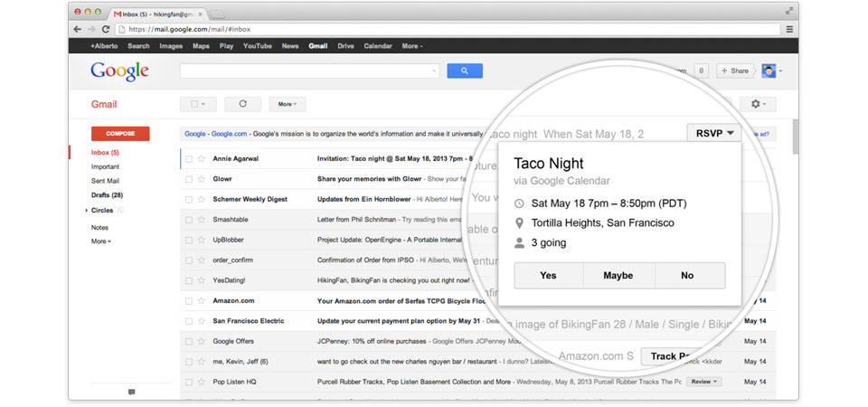Screen dimensions: 868x407
Task: Click the Google logo
Action: (x=119, y=72)
